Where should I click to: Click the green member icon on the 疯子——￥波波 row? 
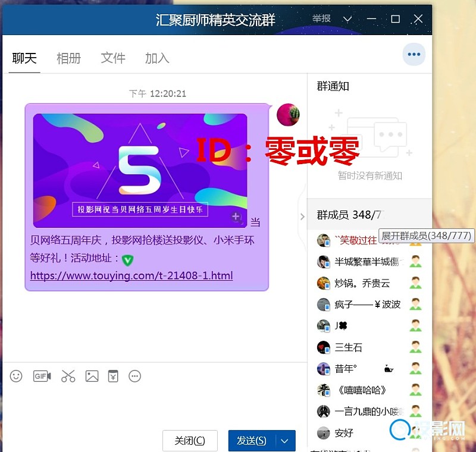pos(415,305)
